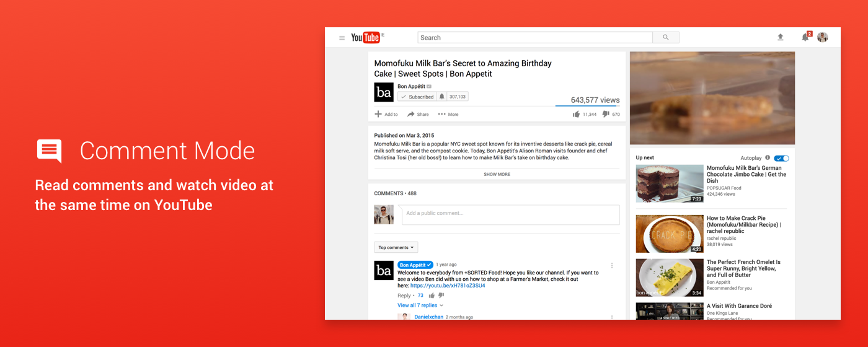Reply to Bon Appétit comment
Screen dimensions: 868x347
[404, 296]
